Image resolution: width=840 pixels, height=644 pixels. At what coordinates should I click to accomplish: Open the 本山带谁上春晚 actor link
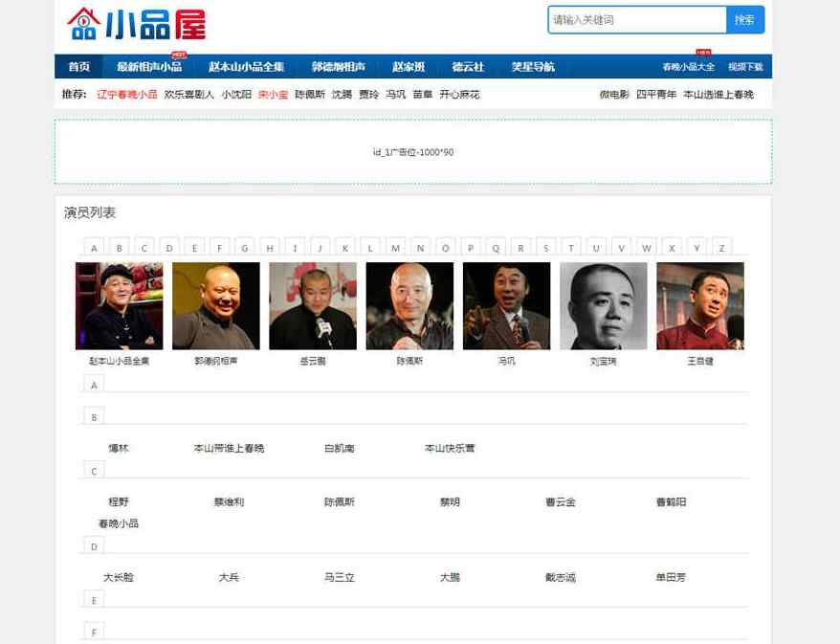tap(229, 448)
